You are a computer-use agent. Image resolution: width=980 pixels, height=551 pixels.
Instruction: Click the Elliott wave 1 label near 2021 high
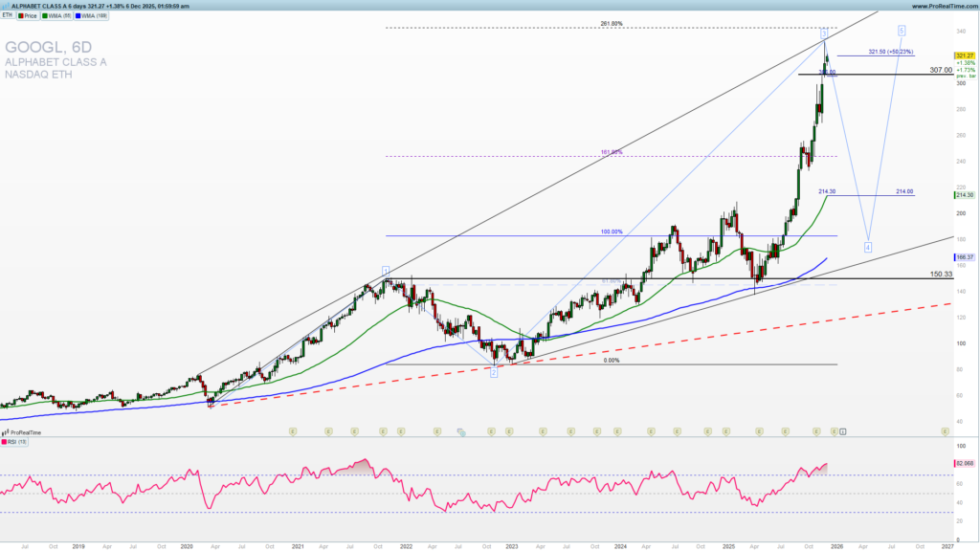pos(385,270)
